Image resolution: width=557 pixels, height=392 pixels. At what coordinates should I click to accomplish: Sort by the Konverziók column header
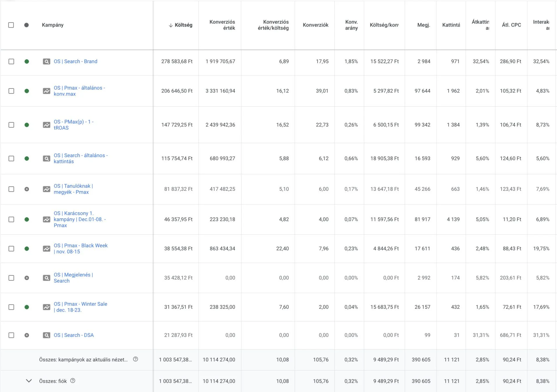point(316,25)
